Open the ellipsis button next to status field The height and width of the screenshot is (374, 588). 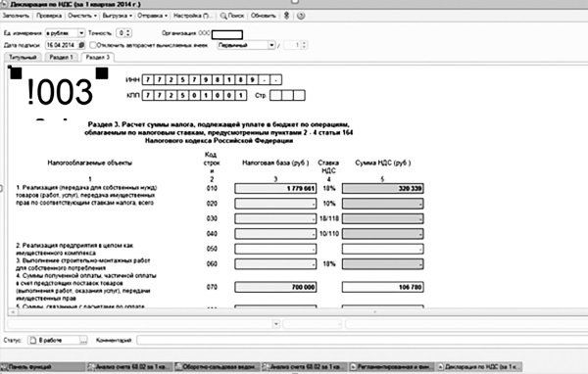(83, 341)
